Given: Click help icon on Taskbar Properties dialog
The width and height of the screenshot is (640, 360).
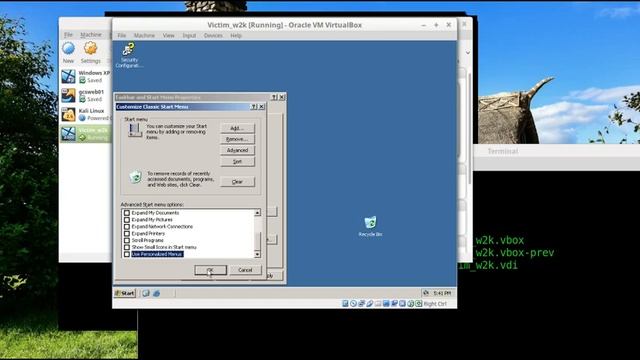Looking at the screenshot, I should (274, 97).
